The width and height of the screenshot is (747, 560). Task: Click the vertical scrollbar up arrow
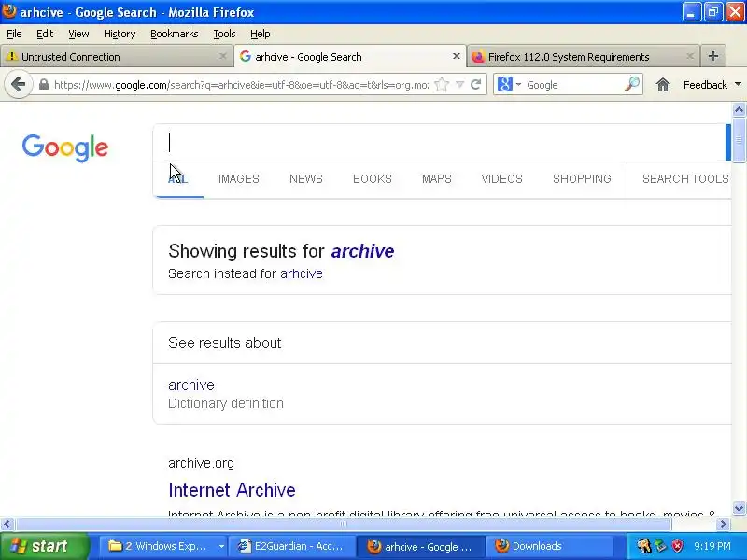pyautogui.click(x=739, y=110)
